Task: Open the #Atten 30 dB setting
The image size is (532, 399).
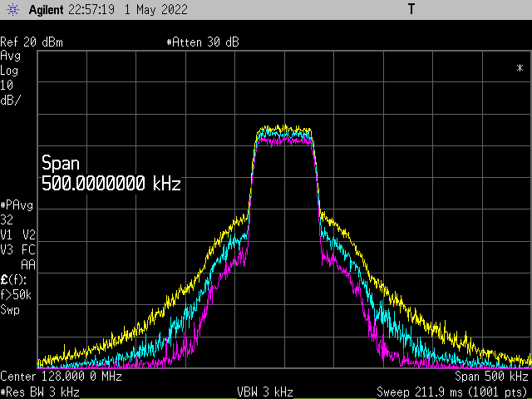Action: 203,42
